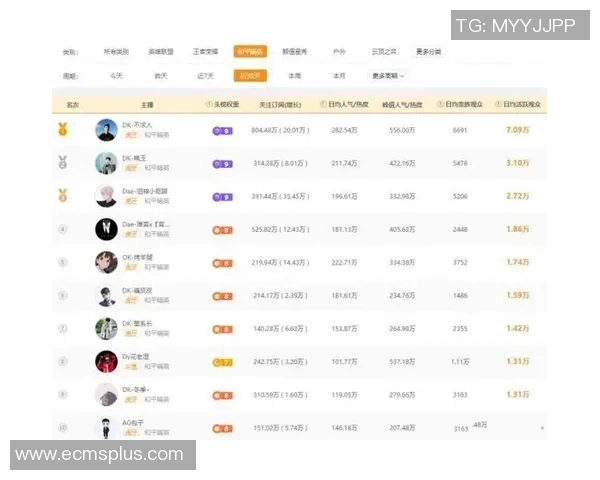The width and height of the screenshot is (600, 480).
Task: Open the 更多分类 category menu
Action: pos(432,51)
